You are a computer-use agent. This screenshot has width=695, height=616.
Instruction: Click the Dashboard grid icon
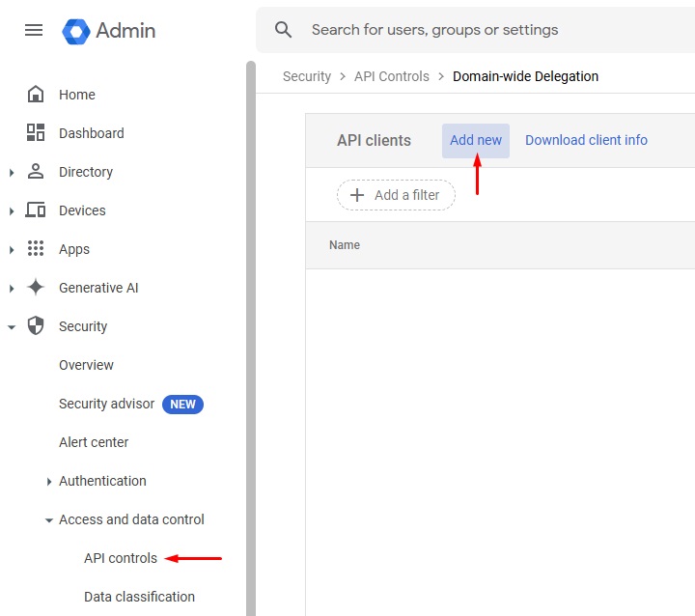(x=36, y=133)
